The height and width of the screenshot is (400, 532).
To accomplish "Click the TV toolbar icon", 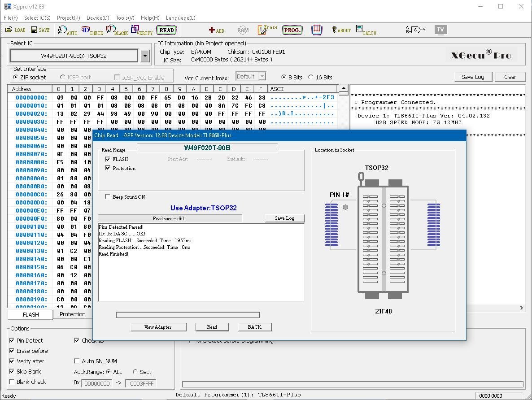I will [x=440, y=30].
